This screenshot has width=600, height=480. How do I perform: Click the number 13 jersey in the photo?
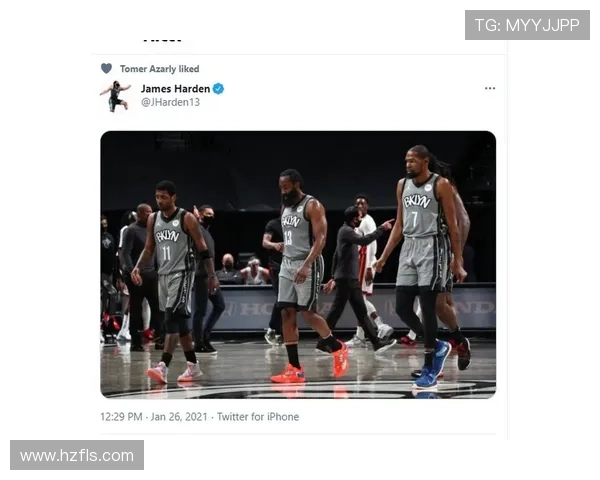[x=296, y=240]
